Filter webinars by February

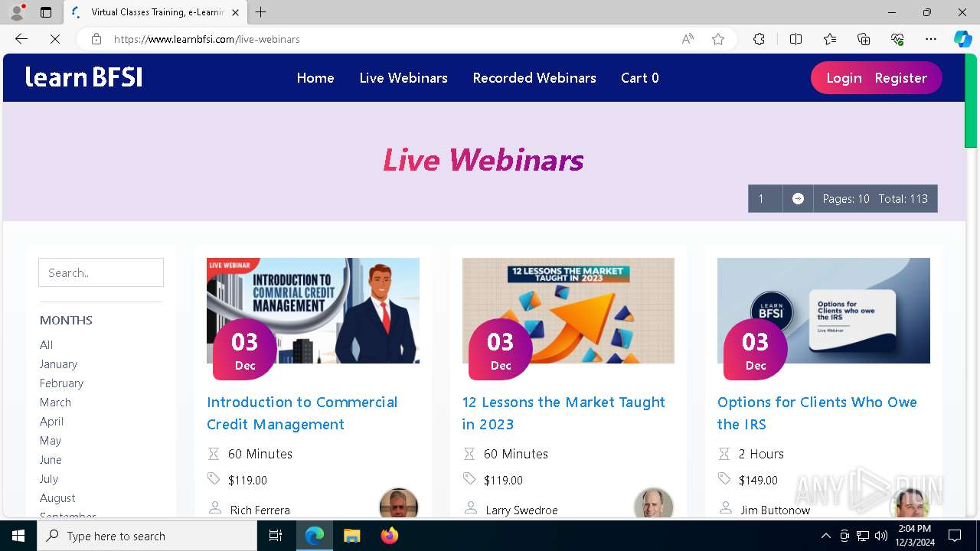(61, 383)
